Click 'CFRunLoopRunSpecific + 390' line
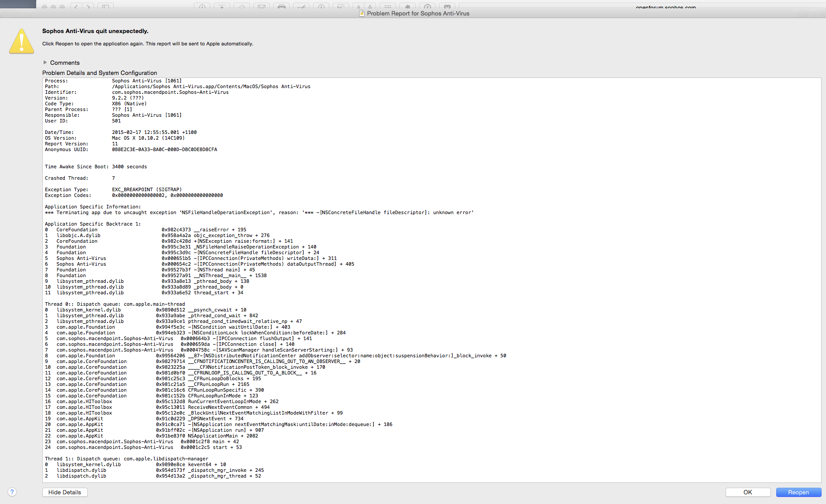 (x=154, y=390)
